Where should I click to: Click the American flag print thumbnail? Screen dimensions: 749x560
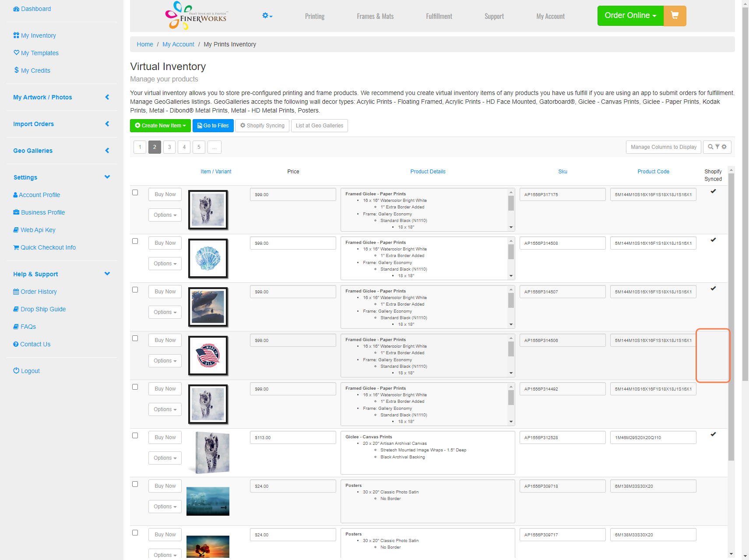pos(208,356)
